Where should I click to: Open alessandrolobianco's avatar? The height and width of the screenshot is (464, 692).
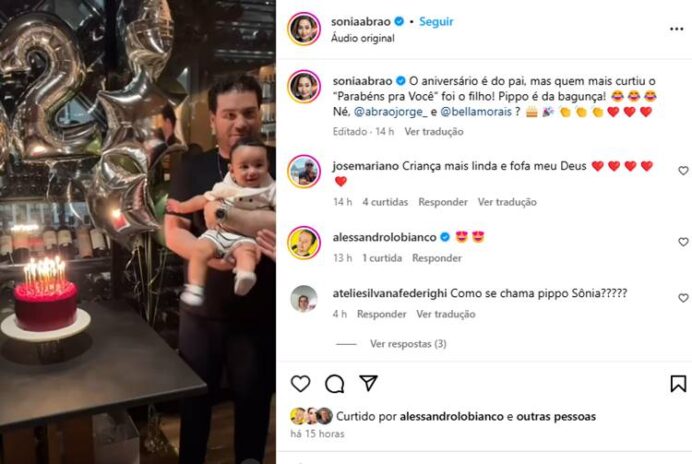coord(304,243)
